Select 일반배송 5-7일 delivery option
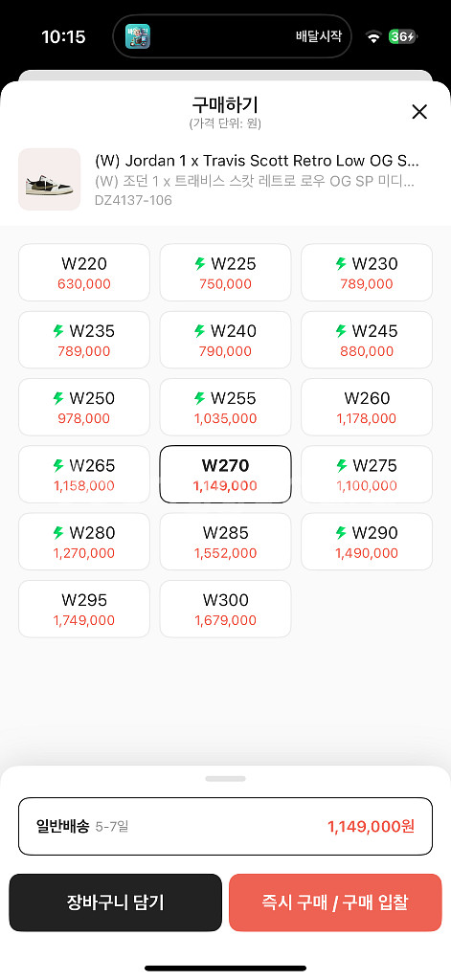Viewport: 451px width, 980px height. (225, 826)
